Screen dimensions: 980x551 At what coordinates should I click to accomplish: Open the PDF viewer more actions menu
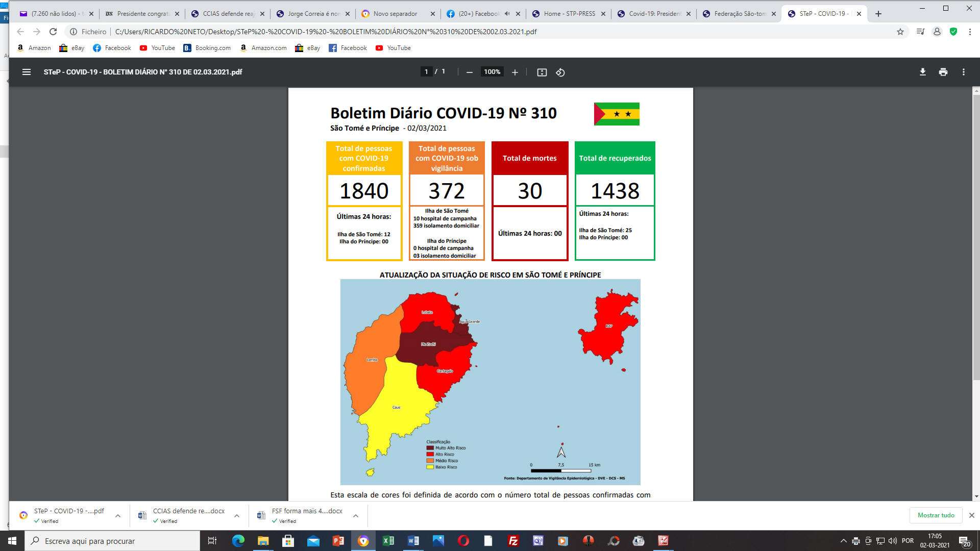click(x=963, y=72)
